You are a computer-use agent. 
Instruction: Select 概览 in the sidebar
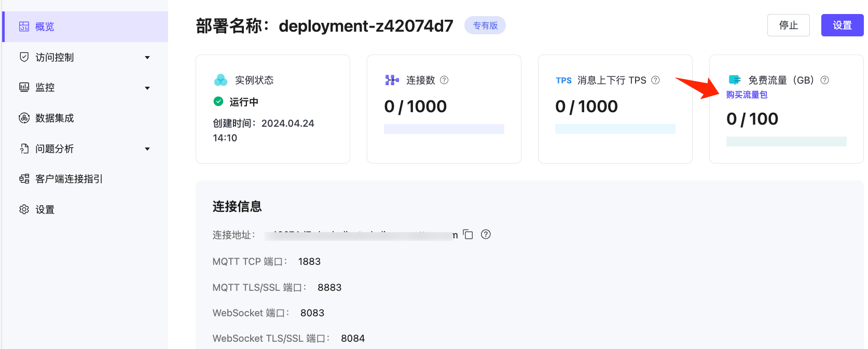click(x=45, y=26)
